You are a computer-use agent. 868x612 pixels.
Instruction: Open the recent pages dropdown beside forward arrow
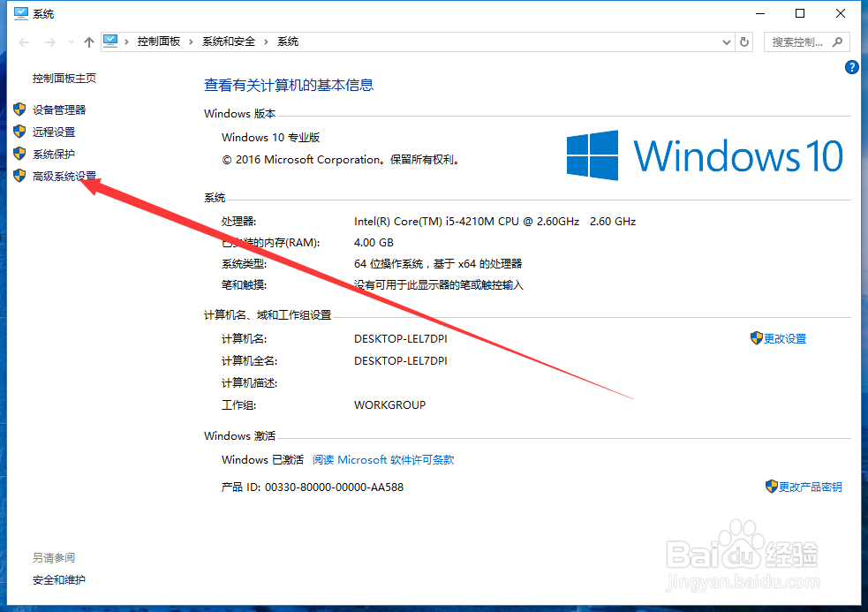coord(71,42)
